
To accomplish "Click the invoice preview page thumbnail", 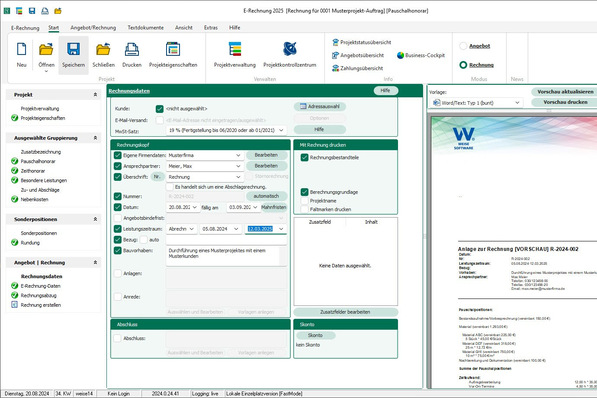I will pos(513,252).
